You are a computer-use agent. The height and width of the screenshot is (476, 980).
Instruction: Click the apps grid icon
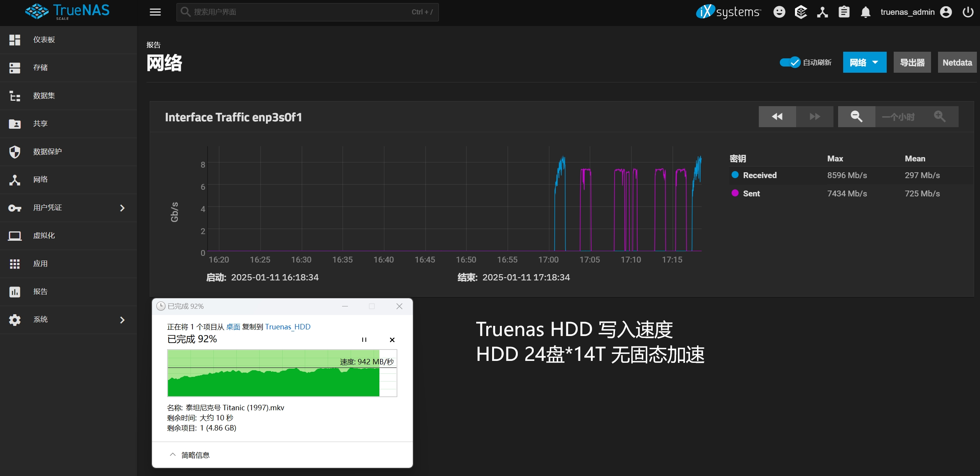(15, 264)
